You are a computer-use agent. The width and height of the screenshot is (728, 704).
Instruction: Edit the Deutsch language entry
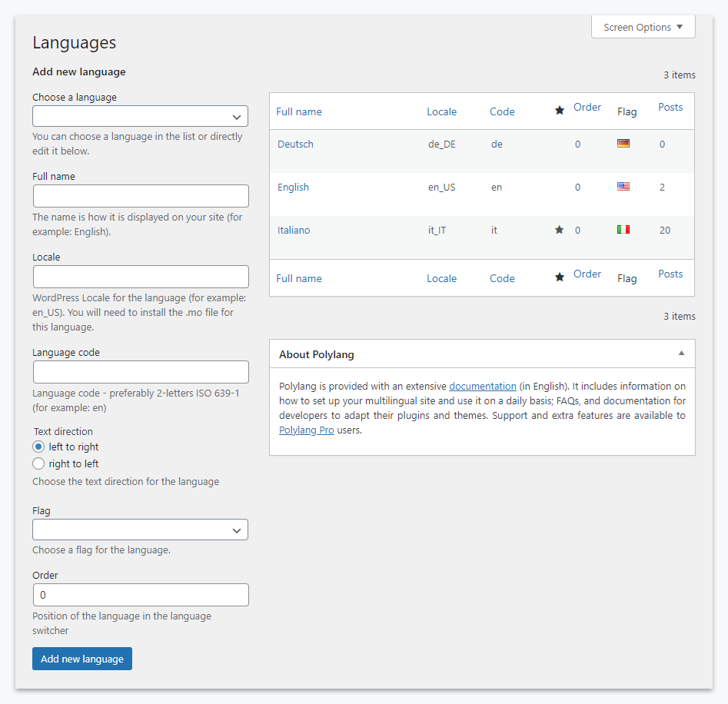point(295,144)
